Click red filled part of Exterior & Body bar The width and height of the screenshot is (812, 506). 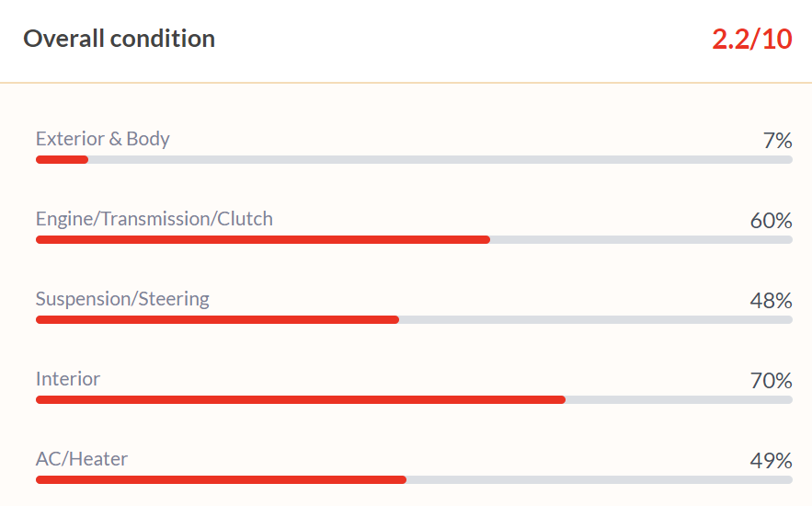(63, 160)
